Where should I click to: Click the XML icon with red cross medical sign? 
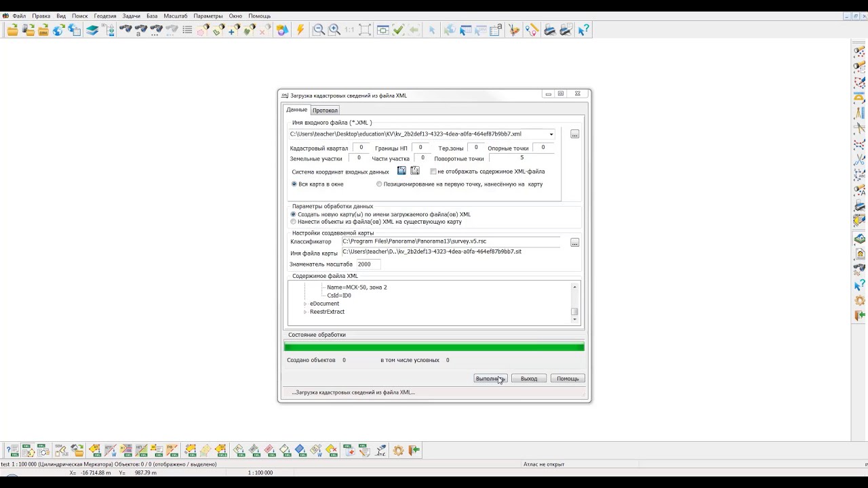coord(349,450)
